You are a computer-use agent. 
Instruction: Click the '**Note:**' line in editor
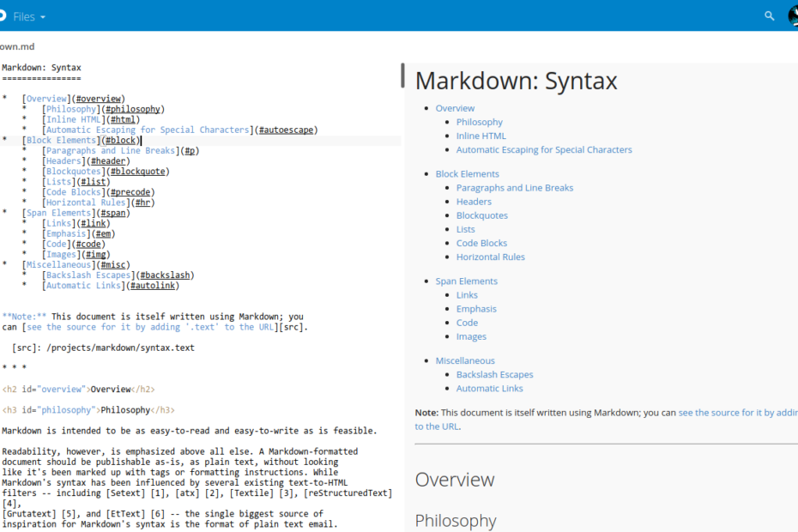pyautogui.click(x=153, y=317)
